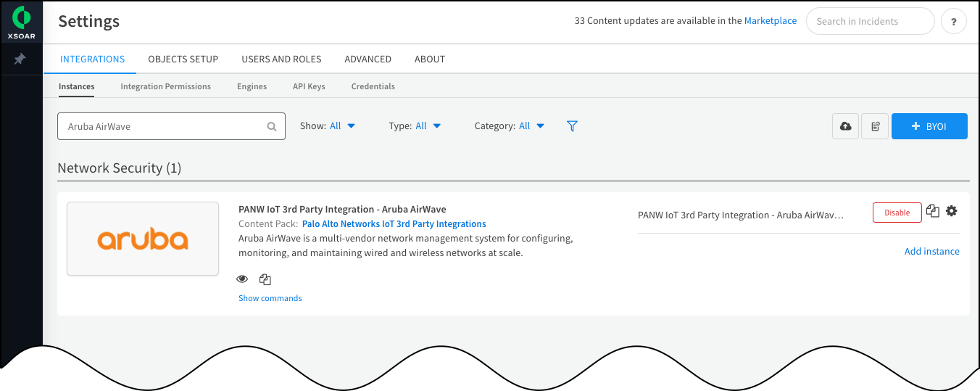
Task: Click the Add instance link
Action: tap(931, 252)
